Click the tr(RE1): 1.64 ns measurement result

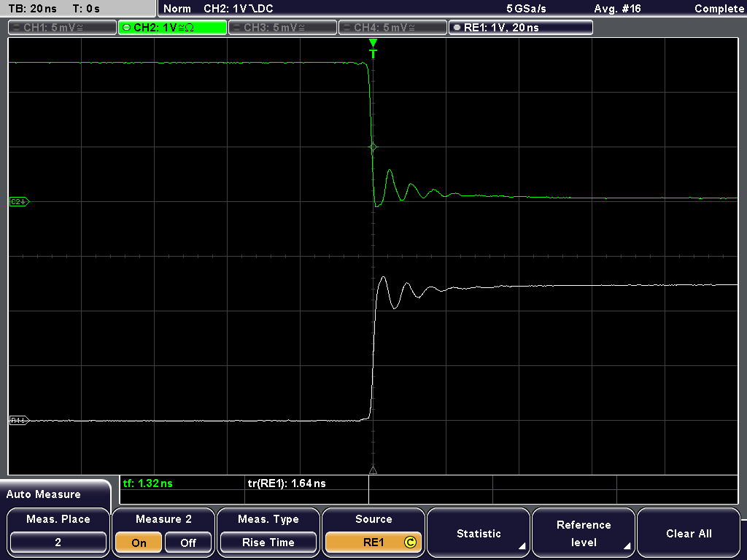coord(287,483)
